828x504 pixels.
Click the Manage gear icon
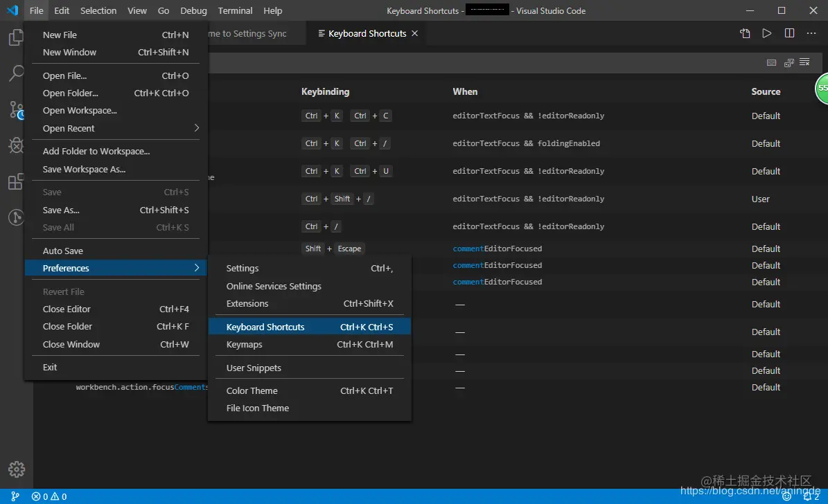[x=17, y=469]
